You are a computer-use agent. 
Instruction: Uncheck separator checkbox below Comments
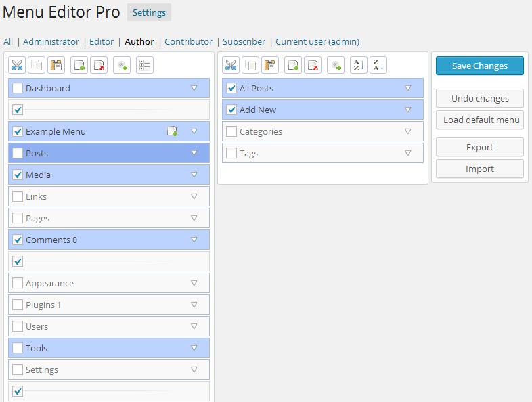18,261
